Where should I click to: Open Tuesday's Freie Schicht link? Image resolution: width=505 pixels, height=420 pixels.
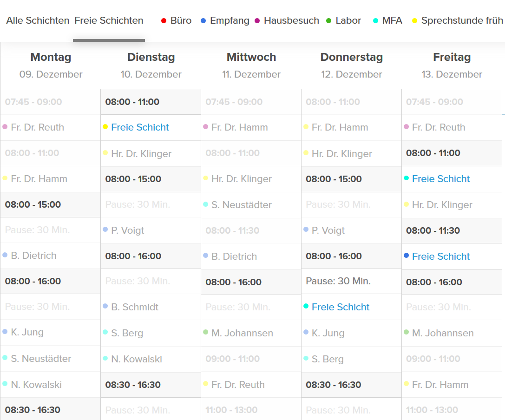click(x=140, y=127)
